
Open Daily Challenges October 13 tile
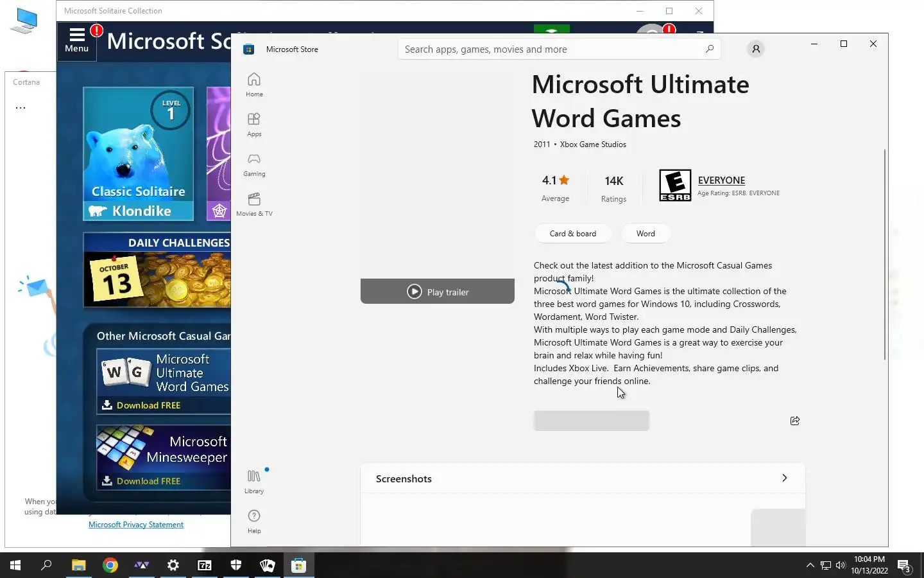tap(157, 270)
